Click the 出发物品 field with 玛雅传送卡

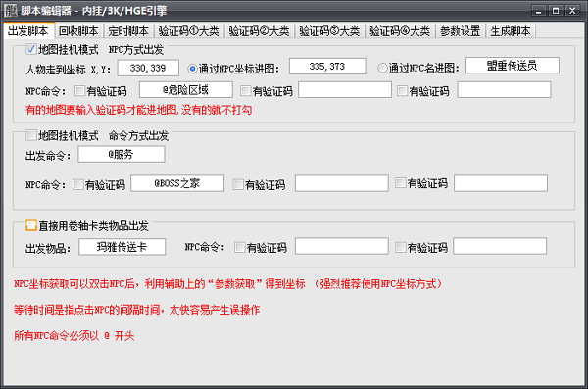coord(122,247)
